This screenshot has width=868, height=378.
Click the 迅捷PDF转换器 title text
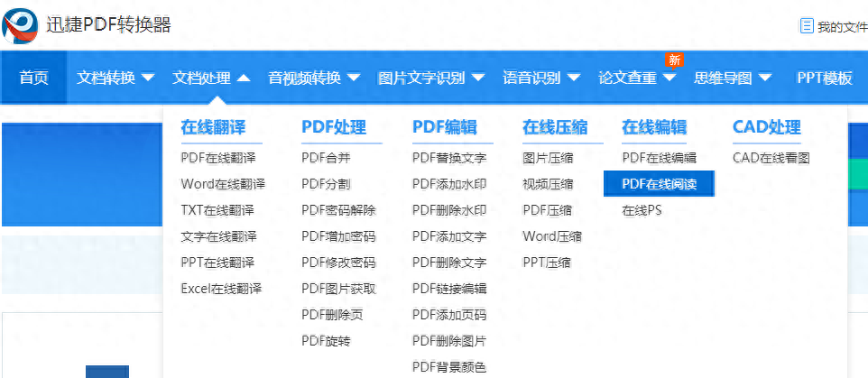108,25
